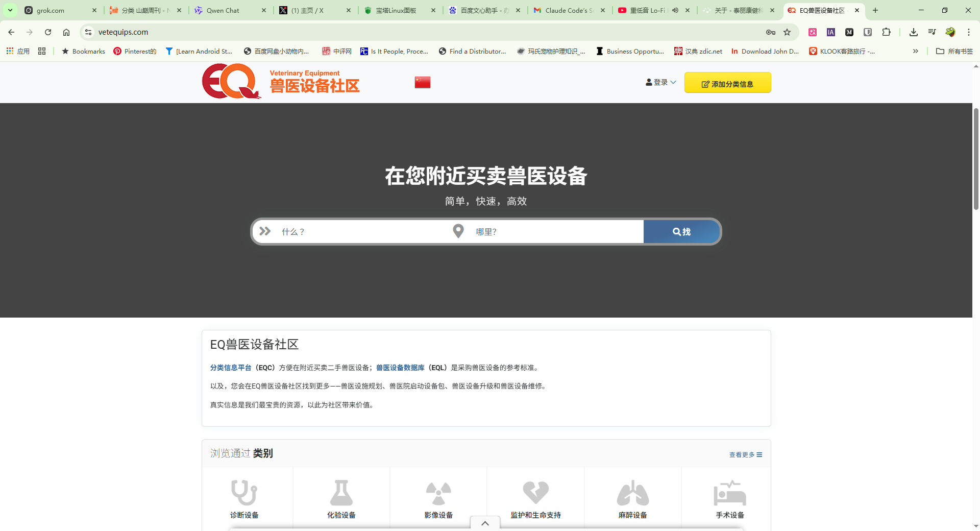Open Chrome's Downloads toolbar icon
Image resolution: width=980 pixels, height=531 pixels.
coord(913,32)
